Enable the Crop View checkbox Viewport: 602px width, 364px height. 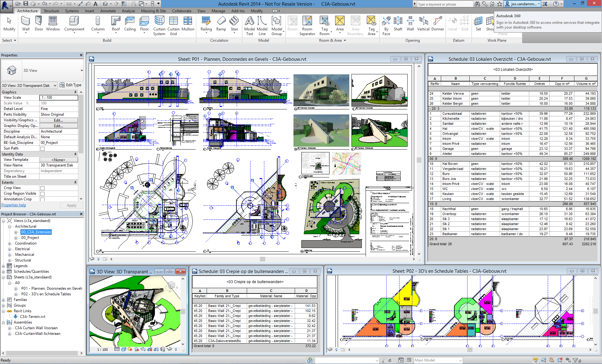[x=42, y=188]
